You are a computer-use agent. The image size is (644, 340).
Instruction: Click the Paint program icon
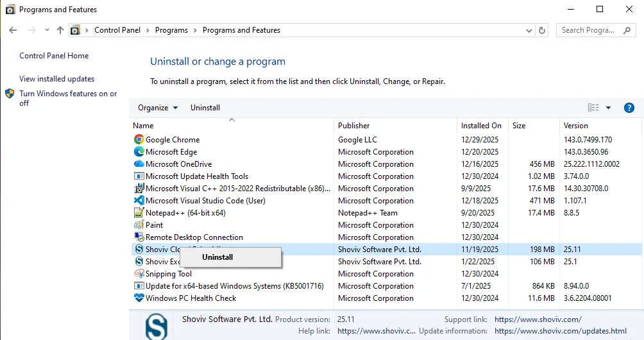pyautogui.click(x=139, y=225)
